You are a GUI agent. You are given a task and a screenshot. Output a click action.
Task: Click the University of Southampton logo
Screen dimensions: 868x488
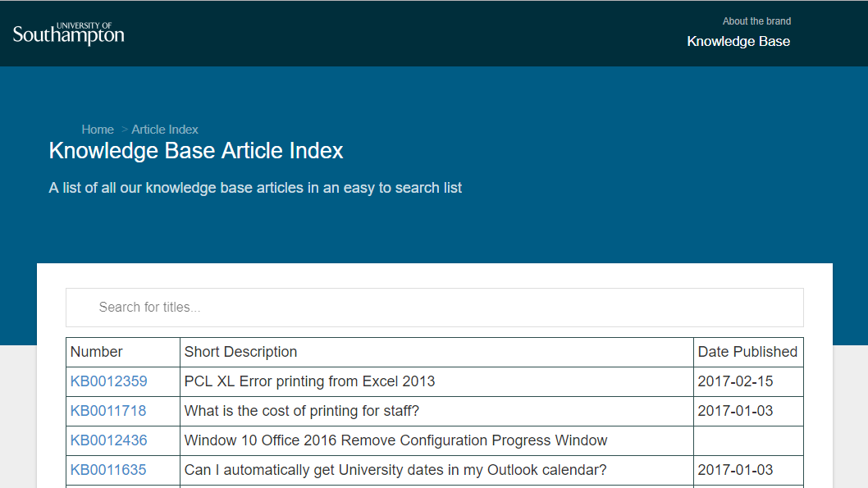[x=69, y=34]
